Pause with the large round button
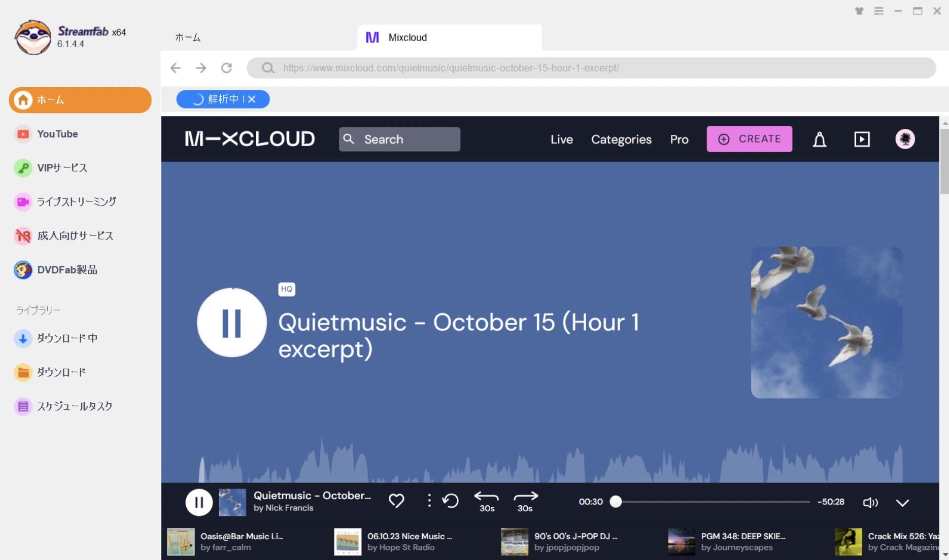The image size is (949, 560). coord(232,323)
